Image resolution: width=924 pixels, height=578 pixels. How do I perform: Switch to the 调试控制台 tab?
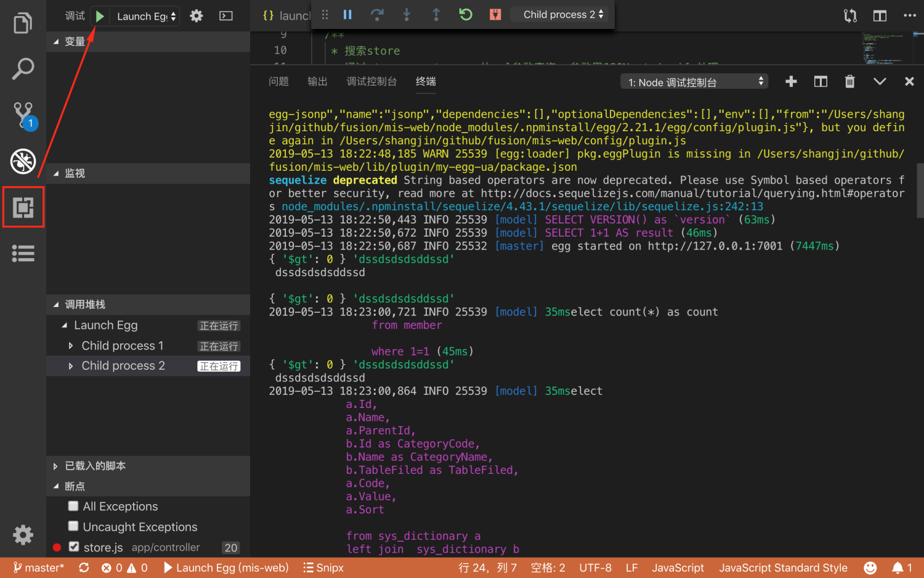pyautogui.click(x=371, y=81)
